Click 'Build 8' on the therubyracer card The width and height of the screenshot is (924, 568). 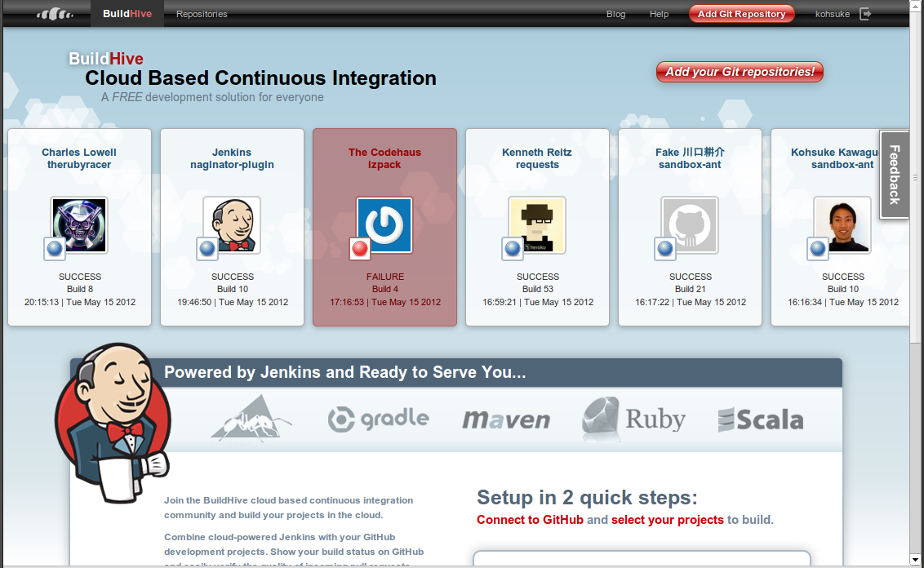point(79,289)
